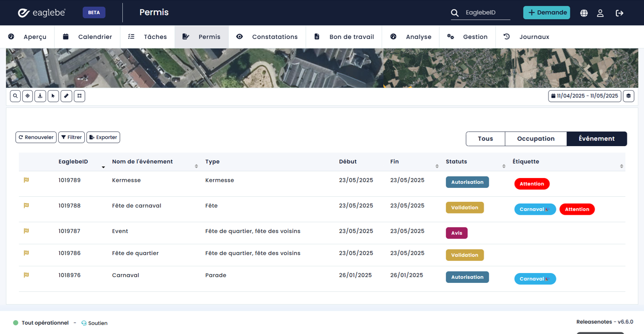
Task: Click the + Demande button
Action: pyautogui.click(x=547, y=13)
